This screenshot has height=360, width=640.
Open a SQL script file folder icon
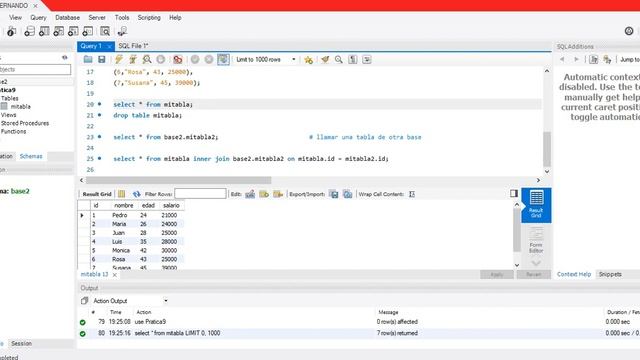pos(88,60)
